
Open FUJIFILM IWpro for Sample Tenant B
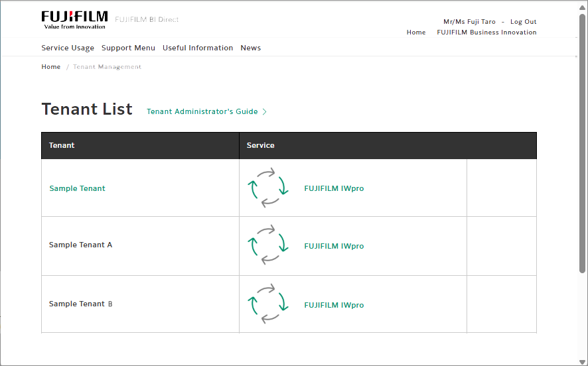334,305
